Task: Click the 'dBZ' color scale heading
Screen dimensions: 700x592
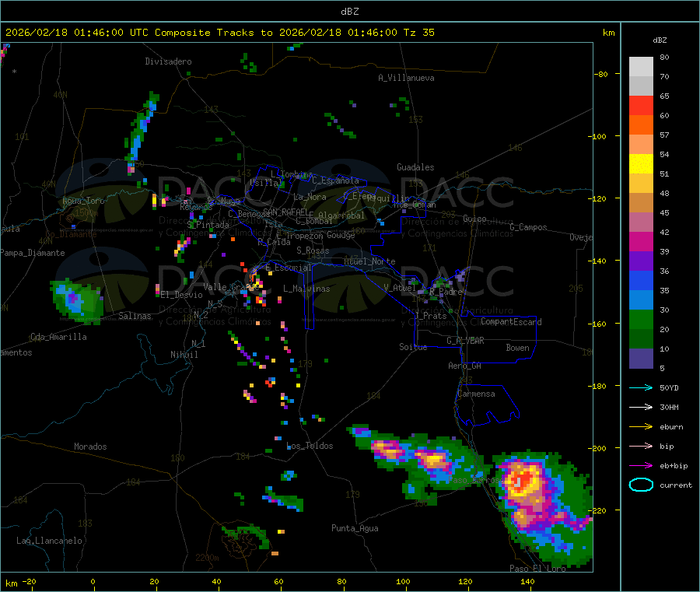Action: [x=660, y=40]
